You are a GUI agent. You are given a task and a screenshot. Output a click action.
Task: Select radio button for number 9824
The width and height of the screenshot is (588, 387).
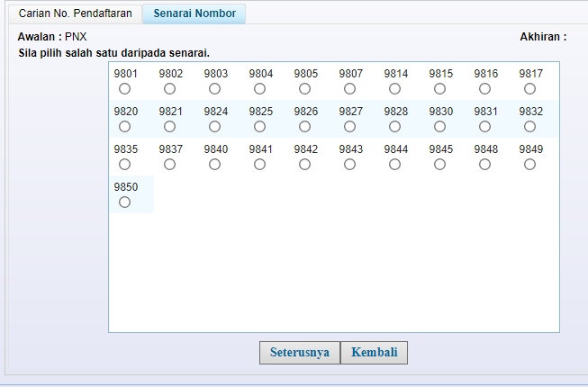[214, 127]
